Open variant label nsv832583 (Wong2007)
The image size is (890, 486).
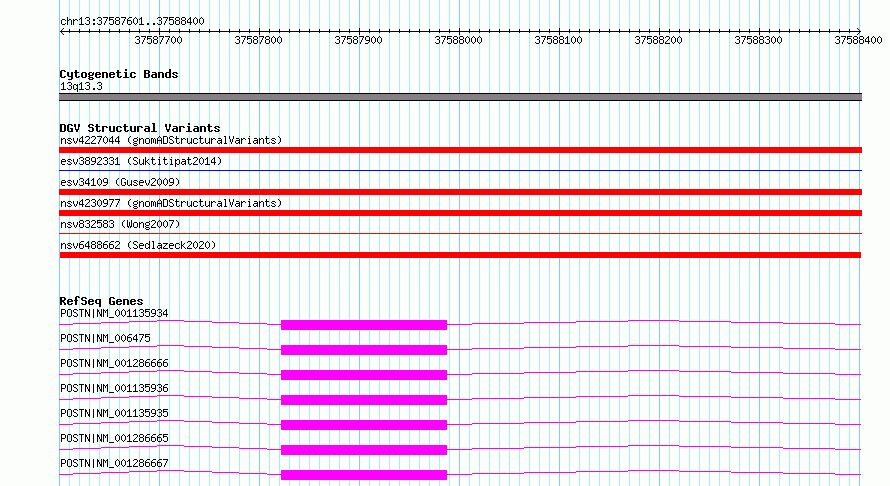[x=120, y=224]
